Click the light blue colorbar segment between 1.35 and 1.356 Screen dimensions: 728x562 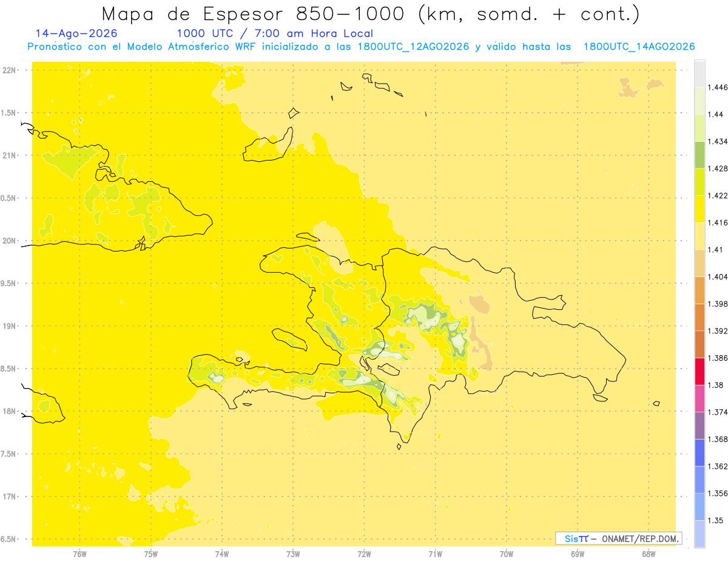(699, 507)
